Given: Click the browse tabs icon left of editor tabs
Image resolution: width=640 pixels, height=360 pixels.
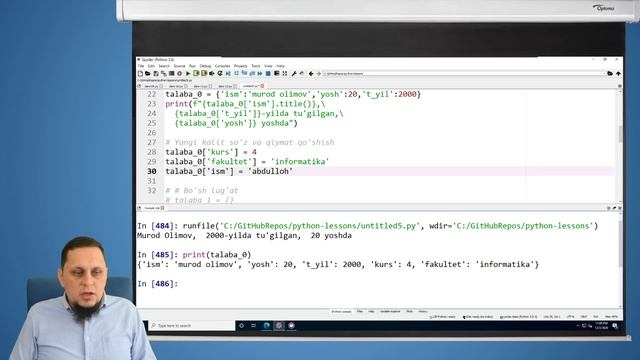Looking at the screenshot, I should [140, 86].
